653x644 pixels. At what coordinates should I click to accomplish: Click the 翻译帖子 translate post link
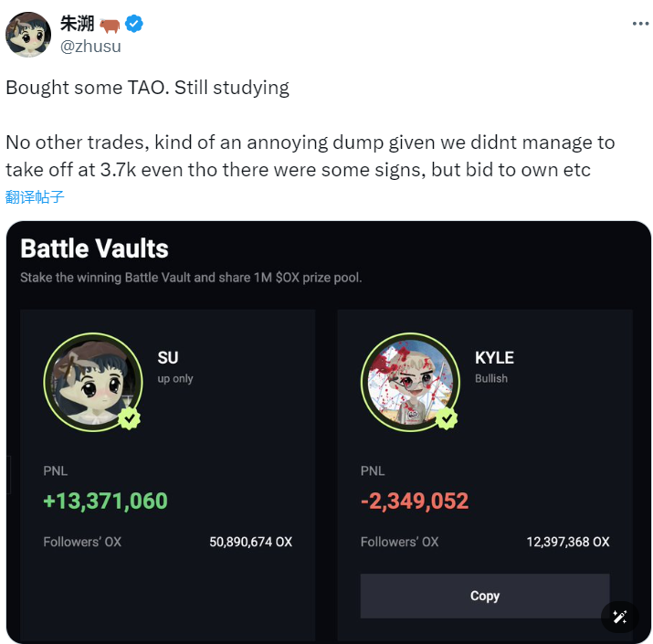[35, 196]
